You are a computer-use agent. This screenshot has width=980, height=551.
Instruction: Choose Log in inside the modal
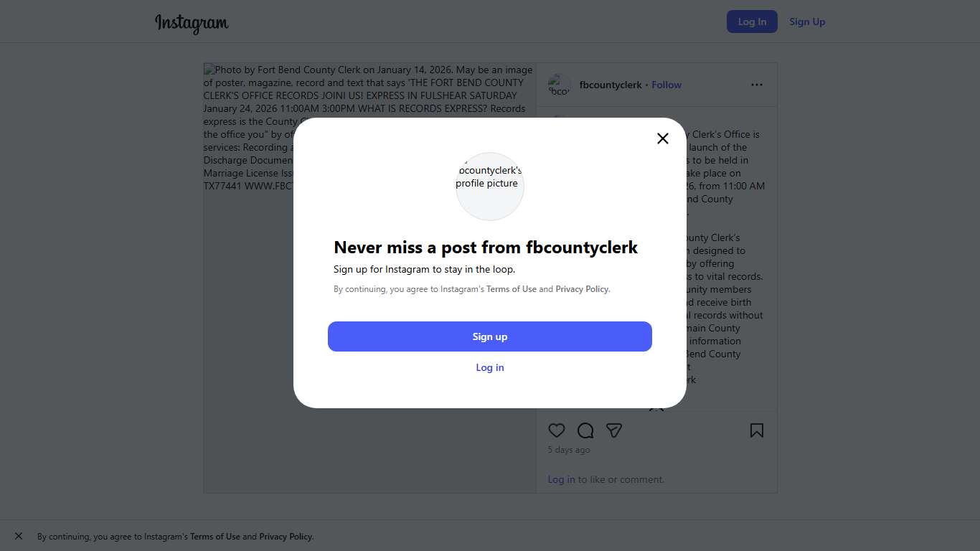coord(490,367)
